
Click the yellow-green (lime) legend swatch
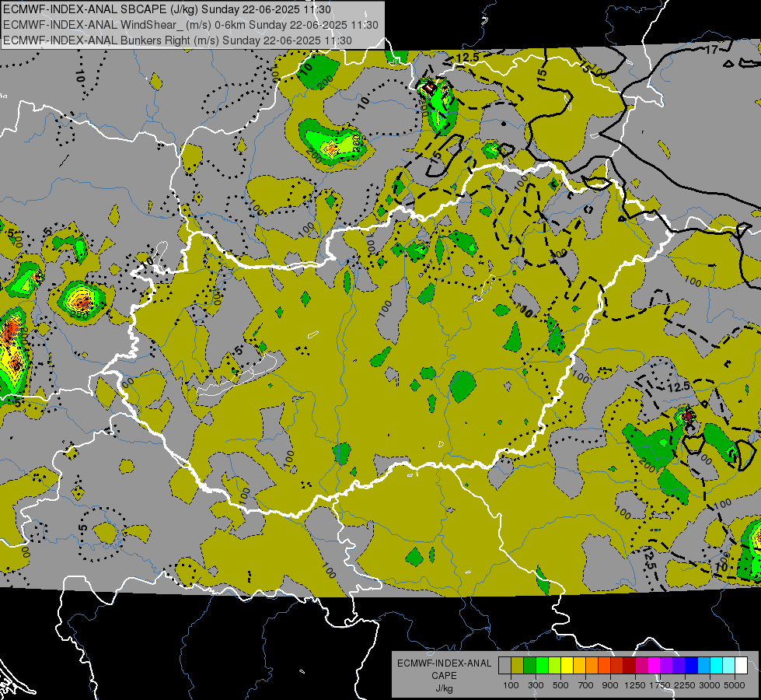pos(554,666)
